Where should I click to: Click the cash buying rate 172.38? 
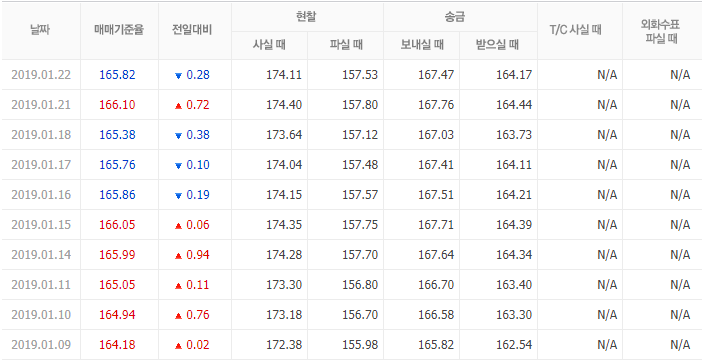click(x=284, y=345)
